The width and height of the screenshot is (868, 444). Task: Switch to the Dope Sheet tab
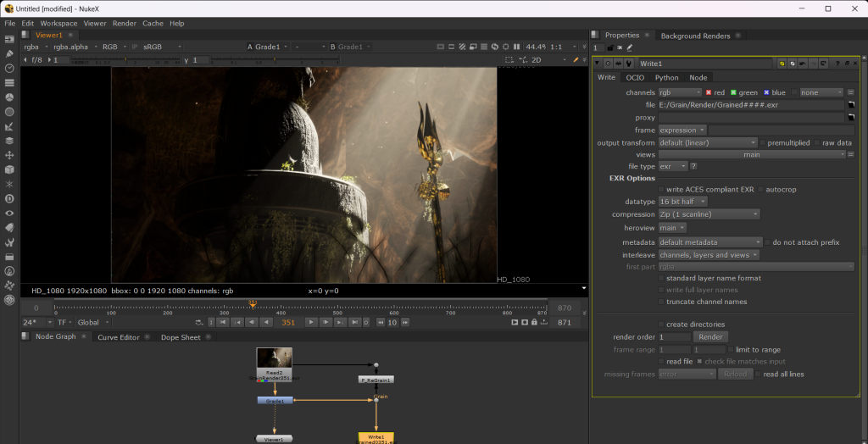pyautogui.click(x=181, y=337)
